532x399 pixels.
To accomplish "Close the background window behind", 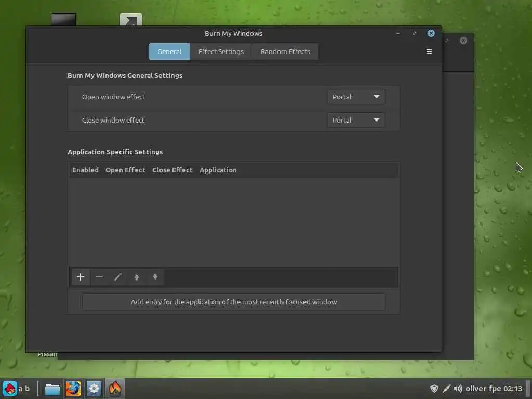I will click(x=463, y=41).
